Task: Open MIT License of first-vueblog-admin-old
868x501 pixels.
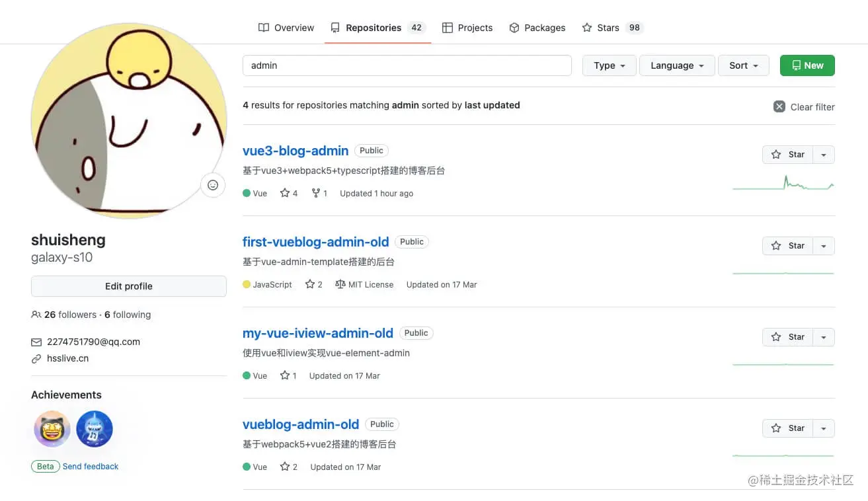Action: (364, 285)
